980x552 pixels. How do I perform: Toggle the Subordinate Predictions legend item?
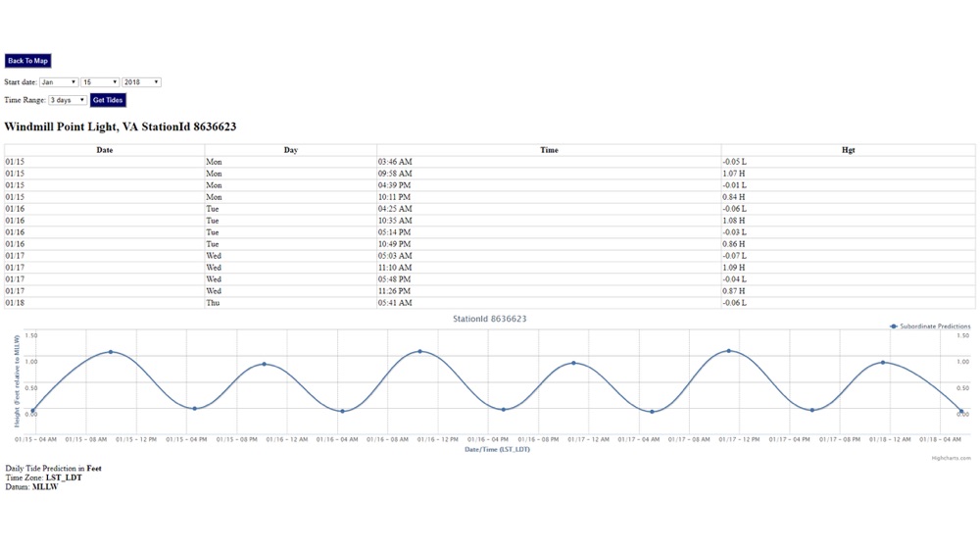click(x=930, y=326)
